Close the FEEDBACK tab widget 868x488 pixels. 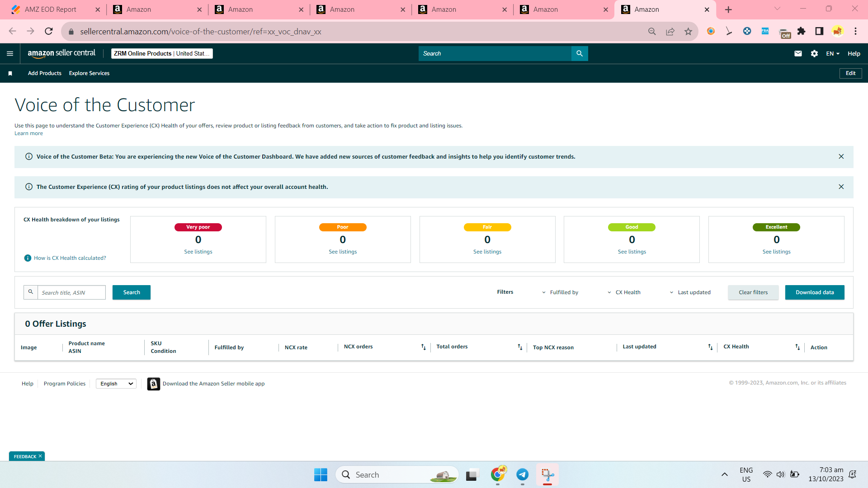40,456
